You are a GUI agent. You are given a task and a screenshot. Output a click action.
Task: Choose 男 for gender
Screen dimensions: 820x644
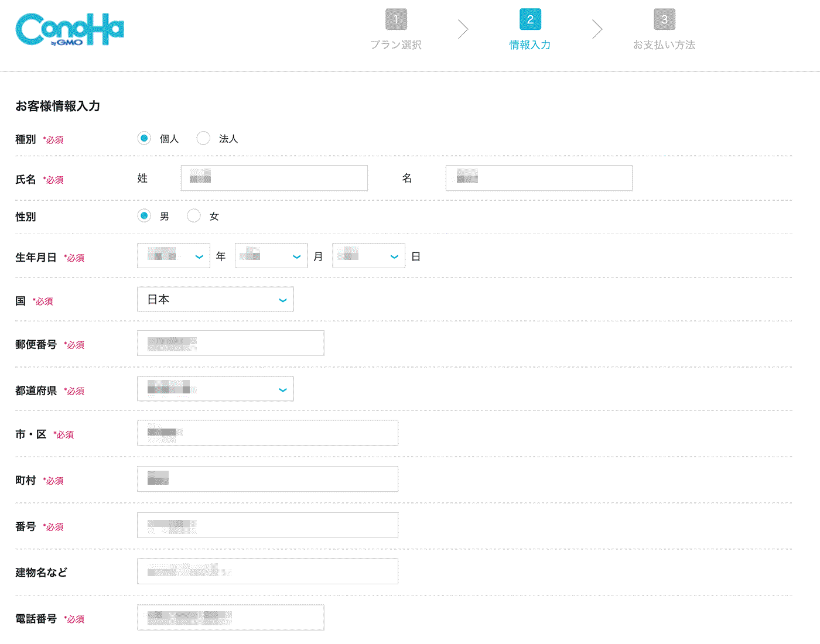pos(144,216)
